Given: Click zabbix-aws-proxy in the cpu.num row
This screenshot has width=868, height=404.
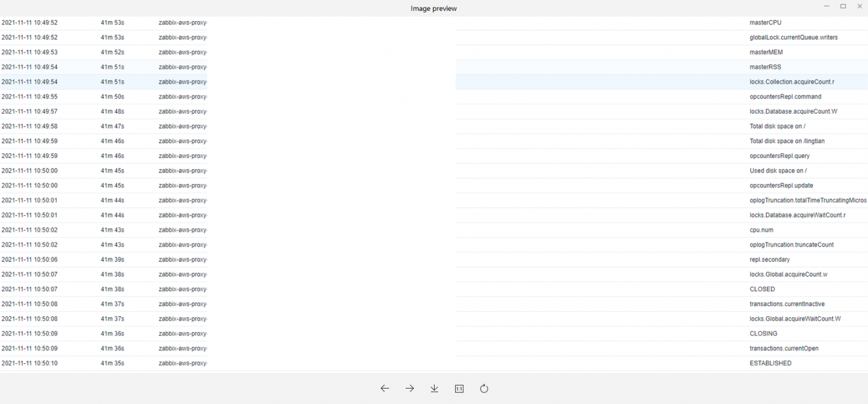Looking at the screenshot, I should (x=183, y=230).
